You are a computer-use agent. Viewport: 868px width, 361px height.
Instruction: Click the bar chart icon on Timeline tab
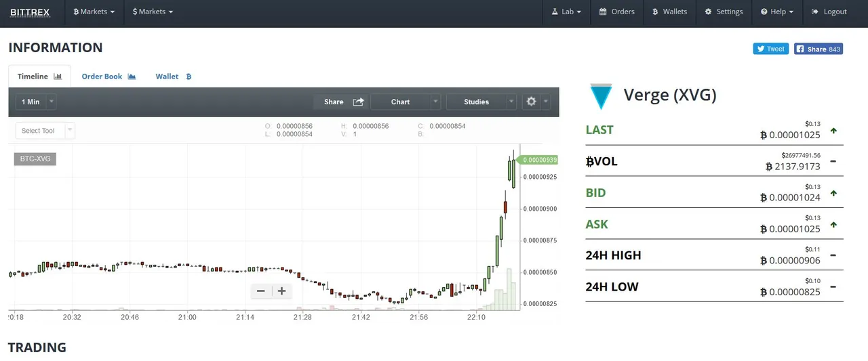point(58,77)
